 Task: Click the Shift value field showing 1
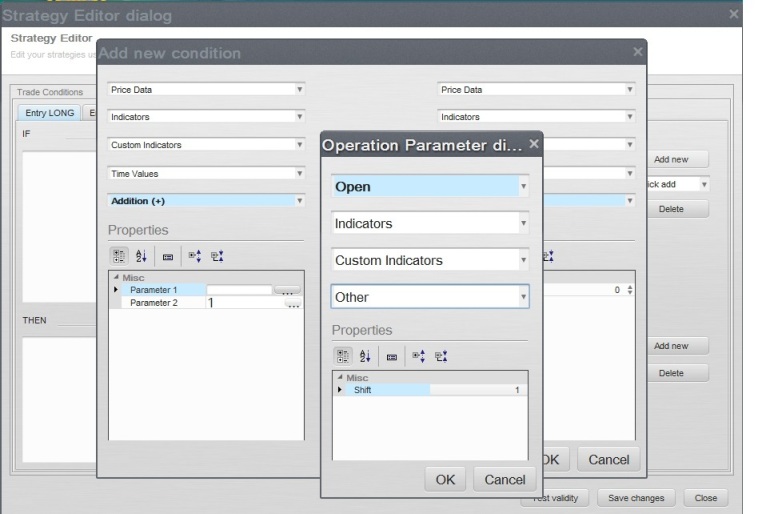(x=478, y=390)
